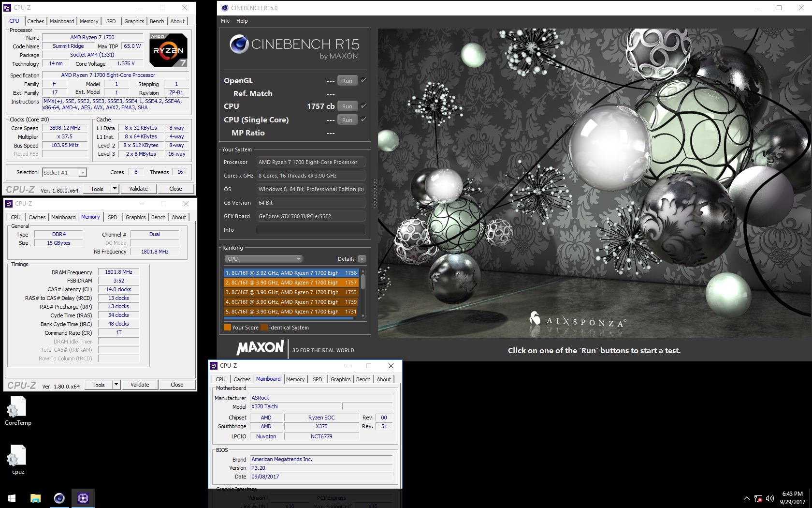Click the Identical System legend swatch
This screenshot has width=812, height=508.
264,328
